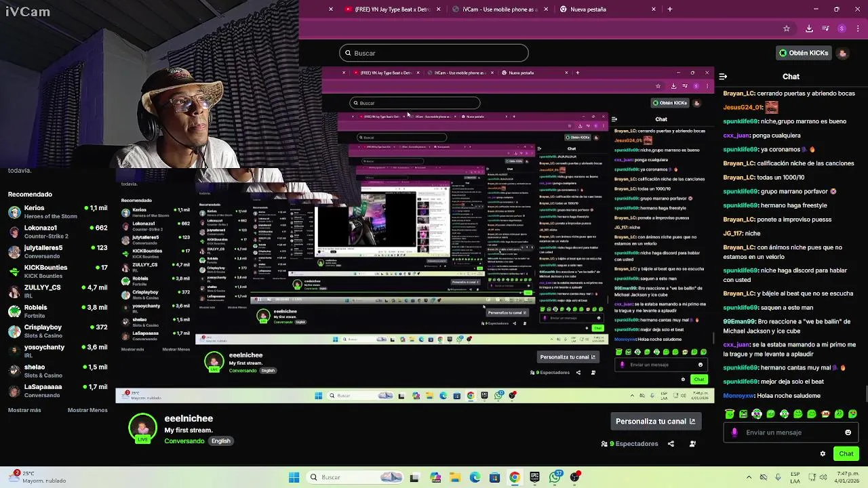The width and height of the screenshot is (868, 488).
Task: Click username JG_117 in chat
Action: click(733, 233)
